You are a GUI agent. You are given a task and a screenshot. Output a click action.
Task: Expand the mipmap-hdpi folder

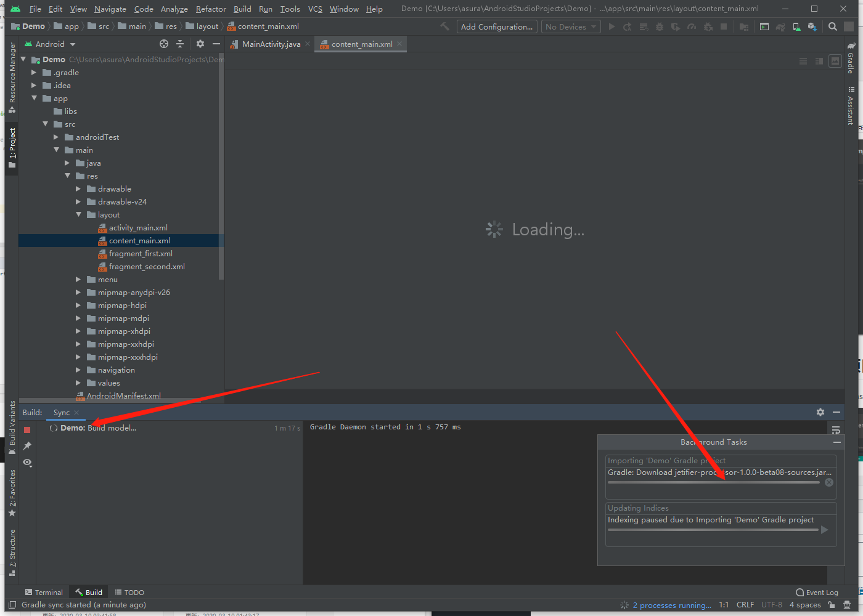[x=78, y=306]
